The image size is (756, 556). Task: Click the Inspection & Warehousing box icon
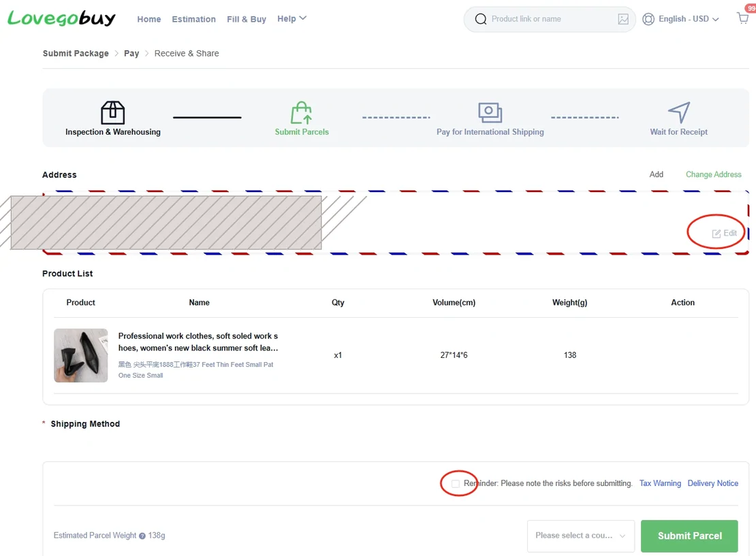point(113,112)
